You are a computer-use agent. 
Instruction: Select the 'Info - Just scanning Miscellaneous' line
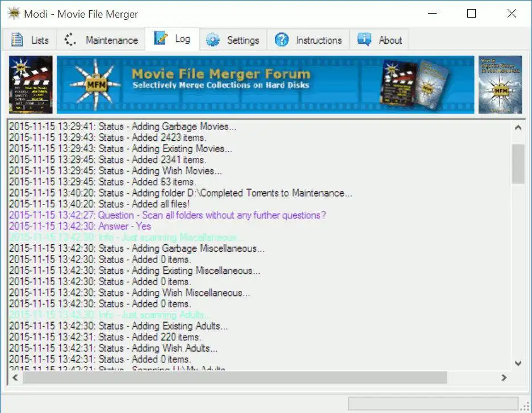126,237
